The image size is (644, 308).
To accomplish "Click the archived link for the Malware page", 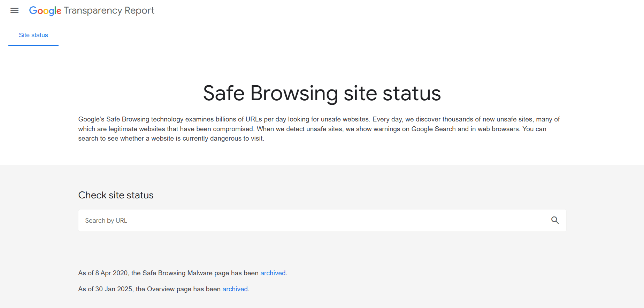I will pos(273,273).
